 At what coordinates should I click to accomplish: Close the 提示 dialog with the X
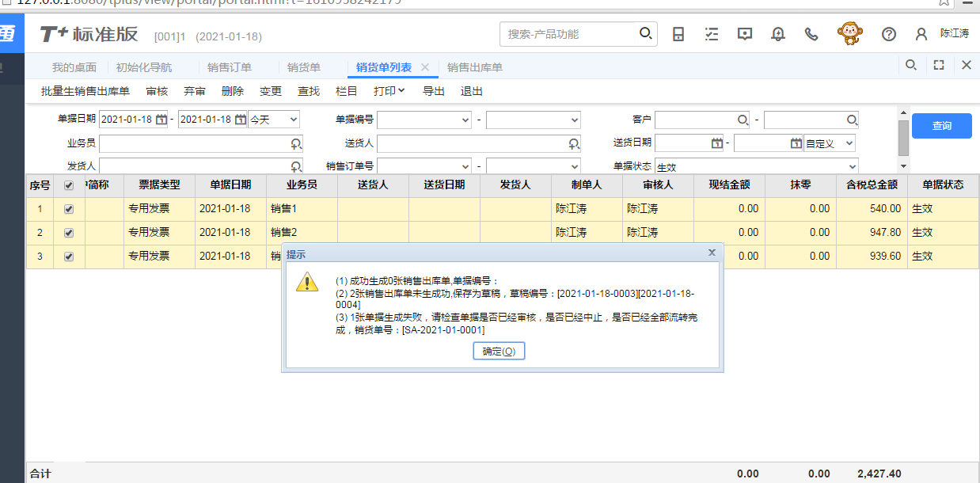712,253
